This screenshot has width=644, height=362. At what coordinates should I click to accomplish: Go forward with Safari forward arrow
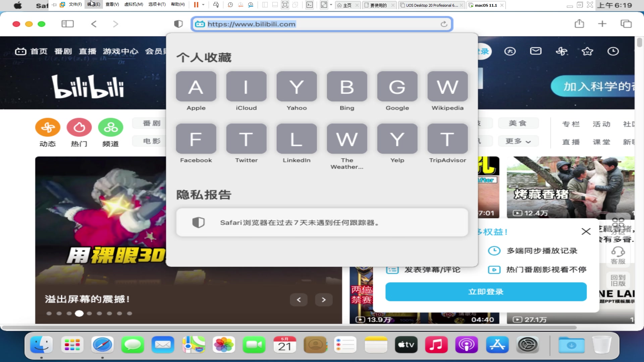115,24
